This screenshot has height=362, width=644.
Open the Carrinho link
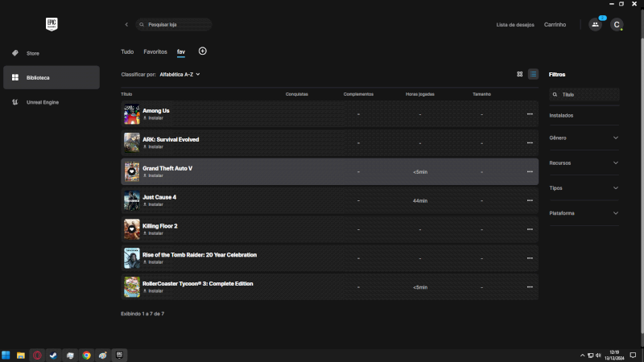[x=555, y=24]
